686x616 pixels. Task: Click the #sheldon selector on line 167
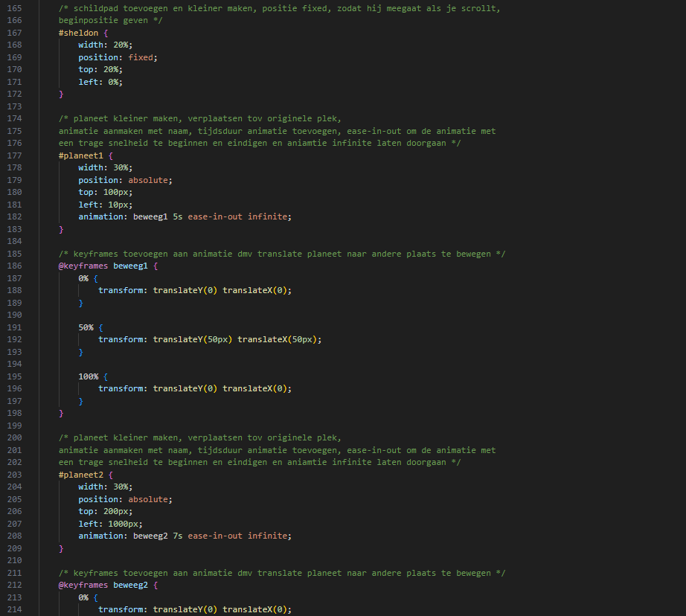click(x=79, y=33)
